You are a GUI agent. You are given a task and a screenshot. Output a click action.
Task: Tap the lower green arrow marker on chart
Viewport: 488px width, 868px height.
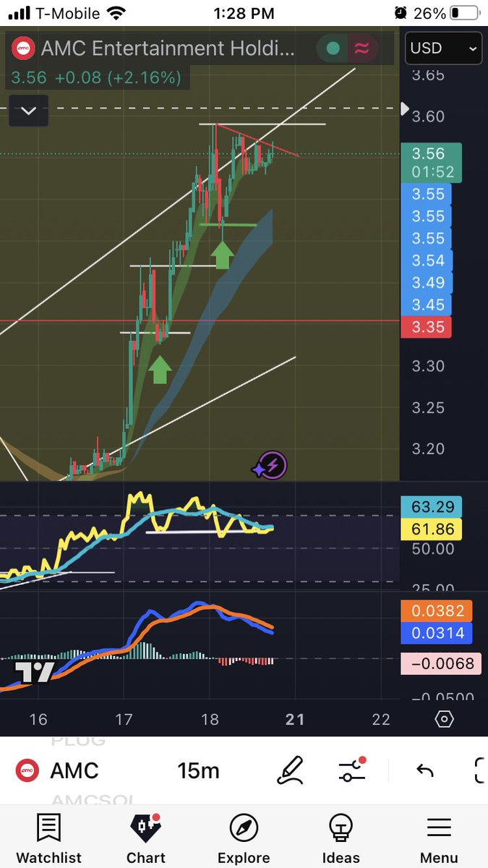[x=160, y=370]
